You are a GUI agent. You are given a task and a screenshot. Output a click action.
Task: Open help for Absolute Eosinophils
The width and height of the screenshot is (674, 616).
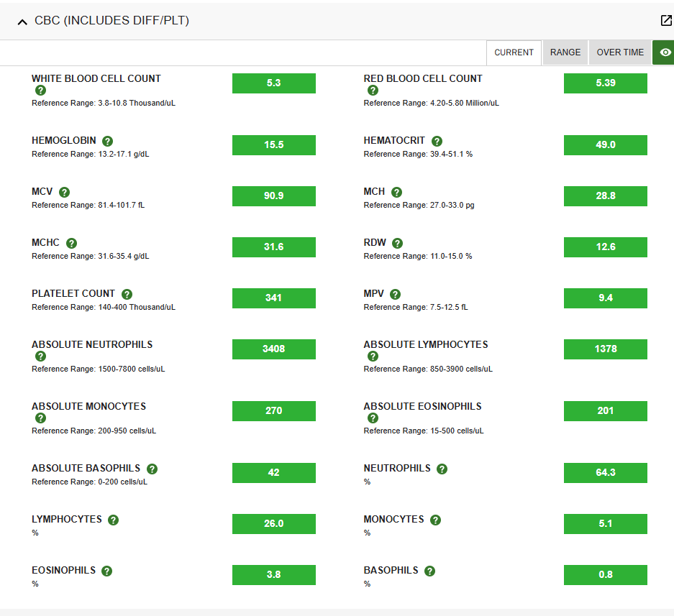(373, 418)
